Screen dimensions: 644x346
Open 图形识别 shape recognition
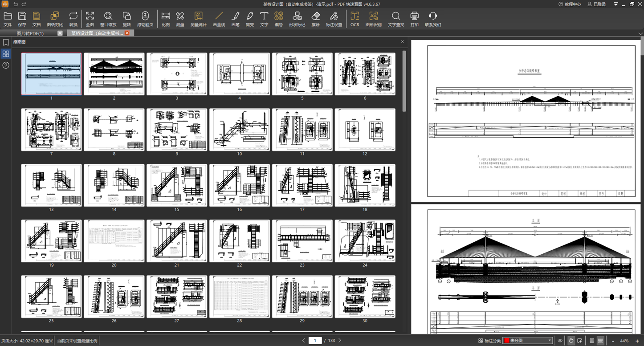(x=373, y=19)
